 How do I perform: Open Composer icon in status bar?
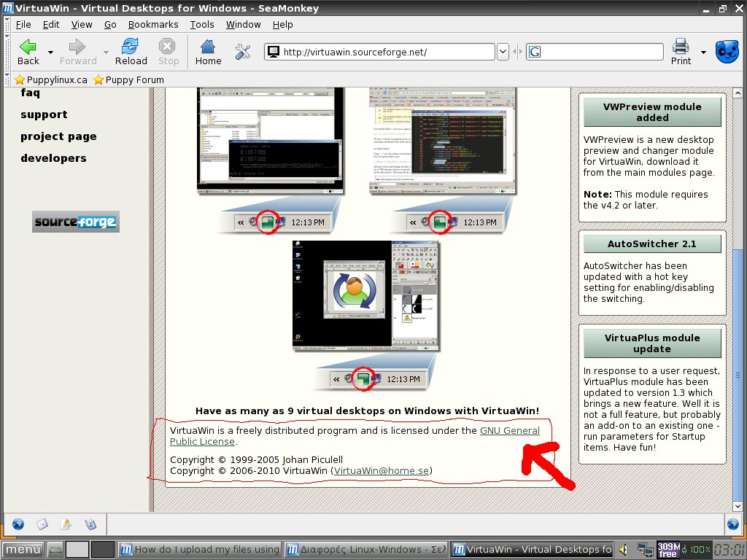[x=66, y=524]
